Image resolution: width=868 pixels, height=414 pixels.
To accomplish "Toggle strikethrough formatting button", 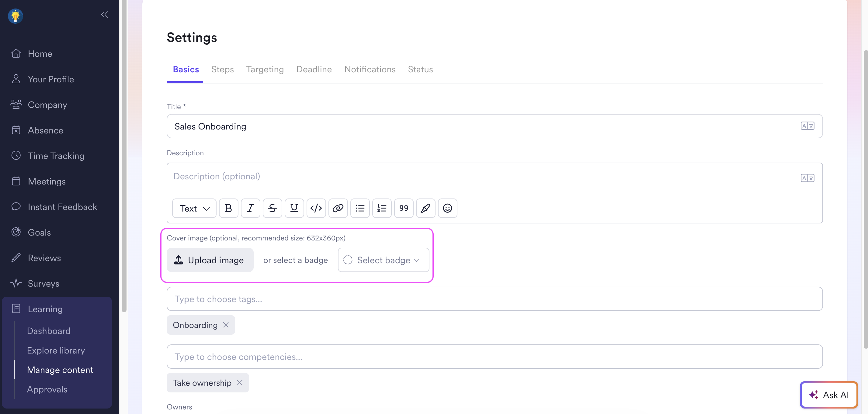I will click(272, 208).
